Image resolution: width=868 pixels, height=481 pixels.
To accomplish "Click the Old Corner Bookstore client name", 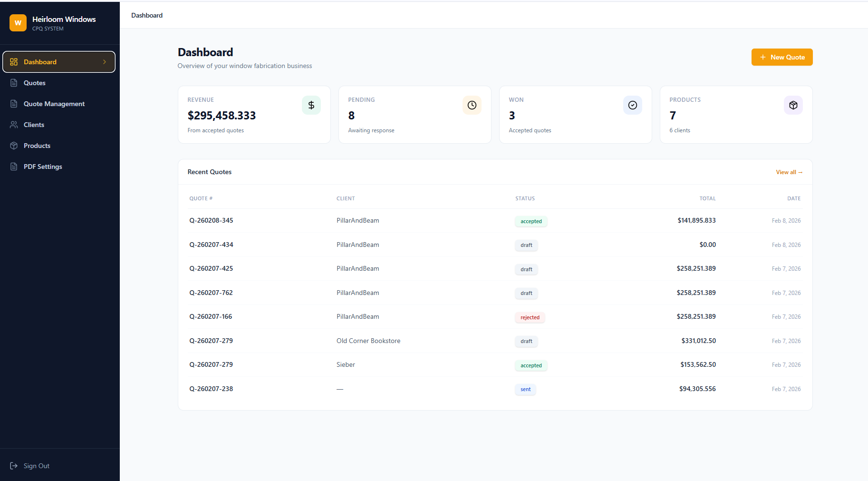I will [368, 341].
